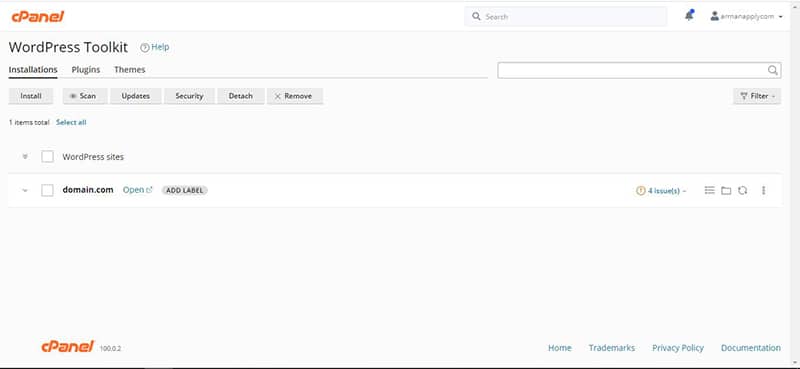The height and width of the screenshot is (369, 800).
Task: Open the Home footer link
Action: 560,348
